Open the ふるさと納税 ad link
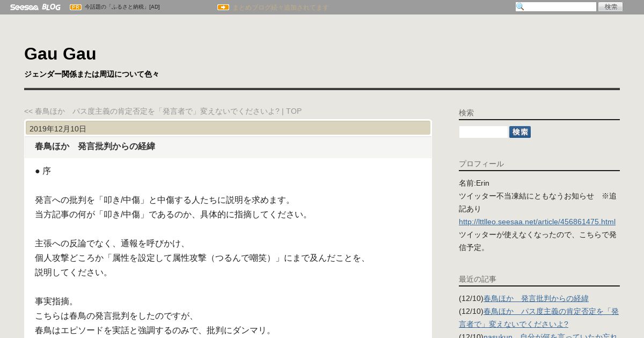The image size is (644, 338). tap(122, 7)
